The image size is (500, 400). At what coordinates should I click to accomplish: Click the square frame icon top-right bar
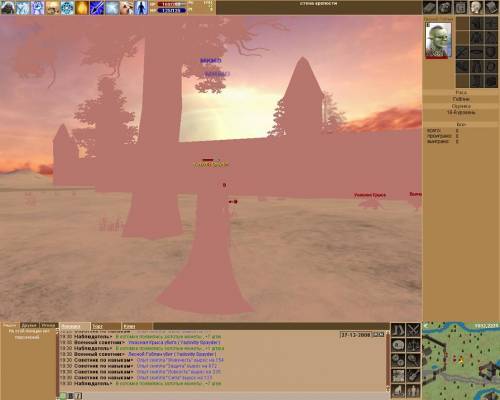coord(461,7)
